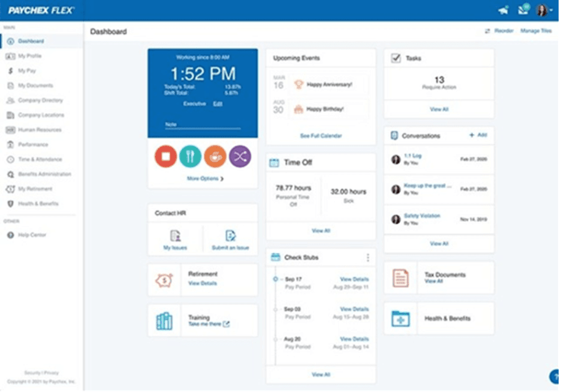Click the Conversations tile icon

394,136
